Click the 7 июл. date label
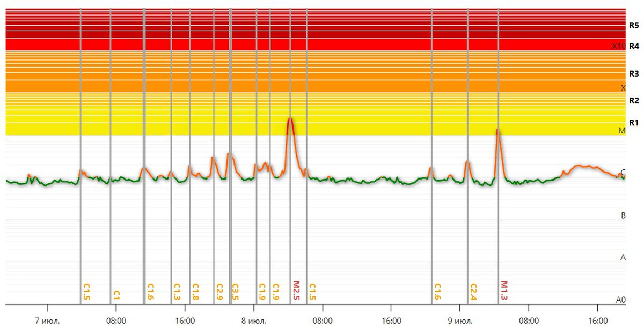 (x=47, y=321)
